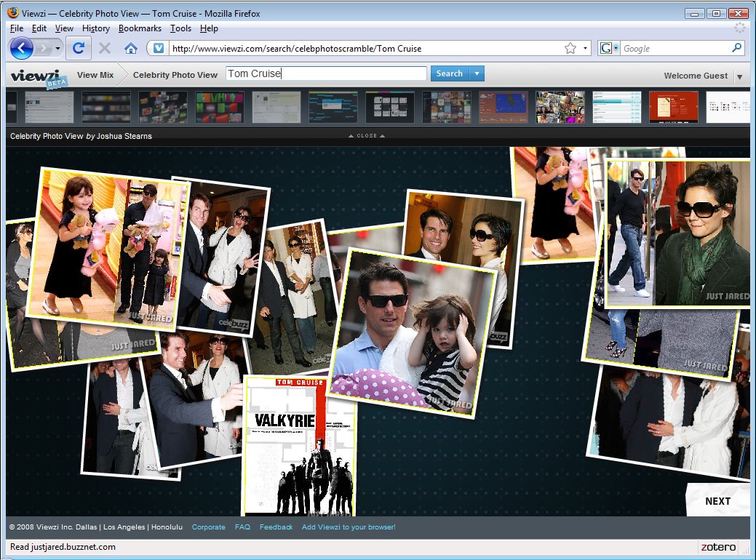The image size is (756, 560).
Task: Bookmark this page with the star icon
Action: coord(570,48)
